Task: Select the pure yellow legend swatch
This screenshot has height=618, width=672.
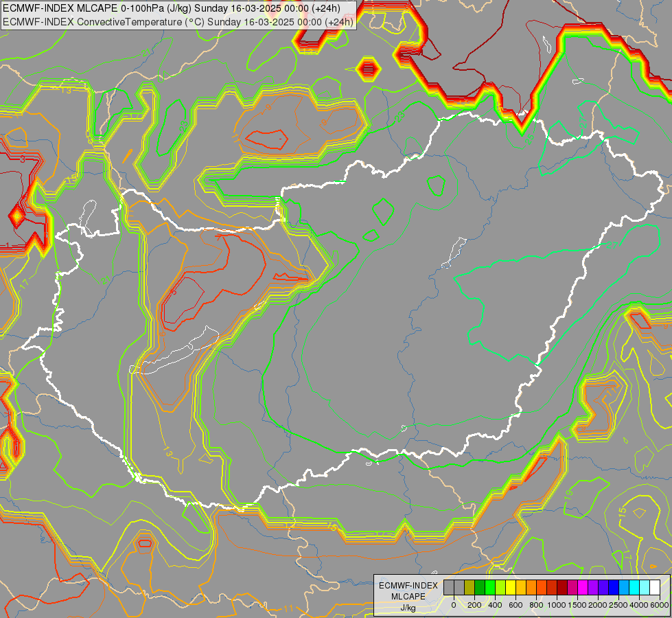Action: 511,587
